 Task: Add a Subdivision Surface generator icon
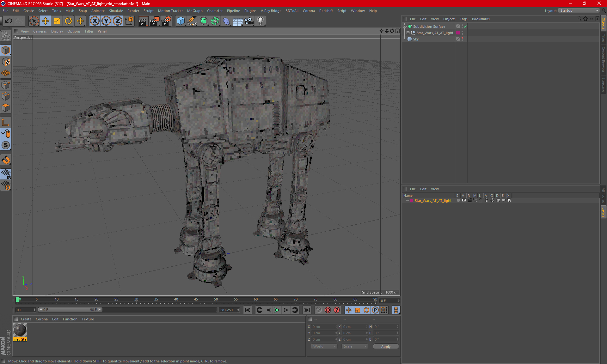tap(204, 21)
